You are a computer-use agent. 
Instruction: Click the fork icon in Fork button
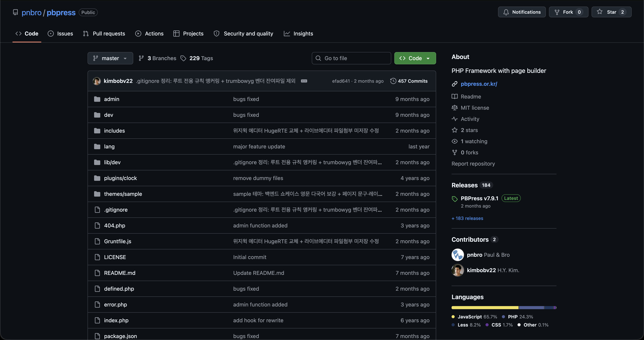[557, 12]
